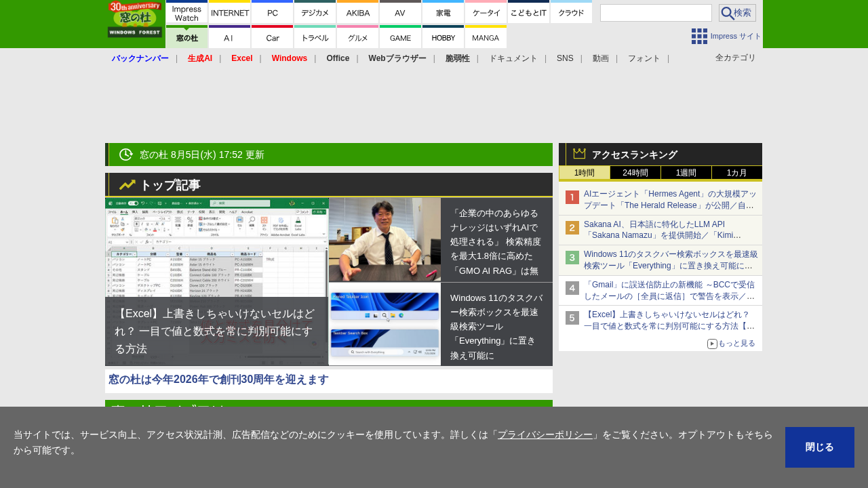The width and height of the screenshot is (868, 488).
Task: Open the Excel category link
Action: pyautogui.click(x=242, y=58)
